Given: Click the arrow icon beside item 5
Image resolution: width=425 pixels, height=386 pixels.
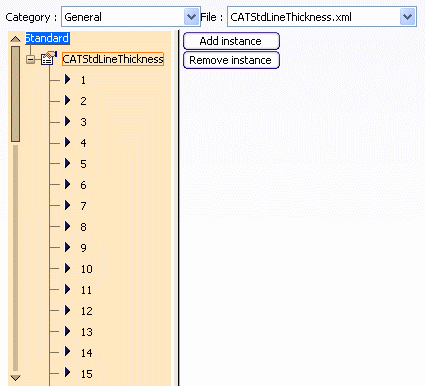Looking at the screenshot, I should coord(68,163).
